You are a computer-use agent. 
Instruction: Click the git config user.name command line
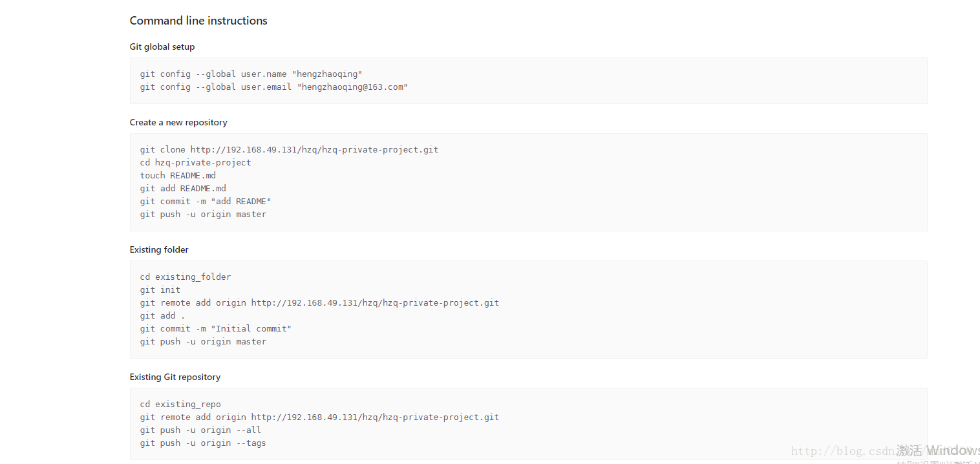(x=251, y=74)
